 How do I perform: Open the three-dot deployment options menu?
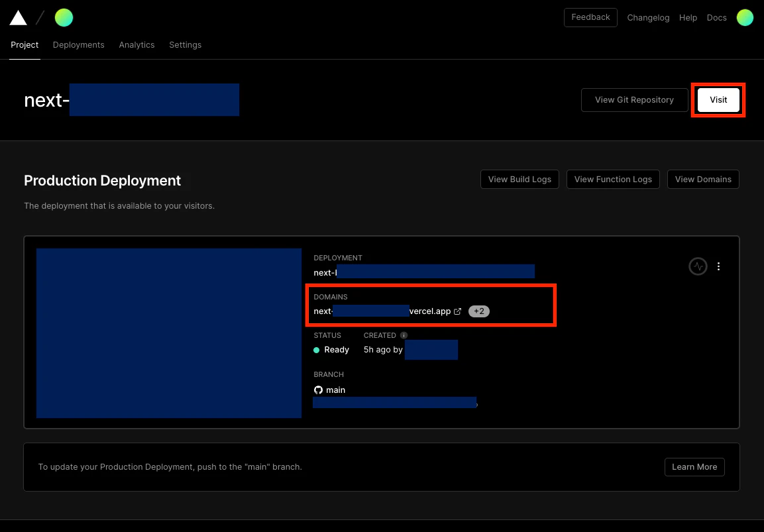tap(719, 266)
